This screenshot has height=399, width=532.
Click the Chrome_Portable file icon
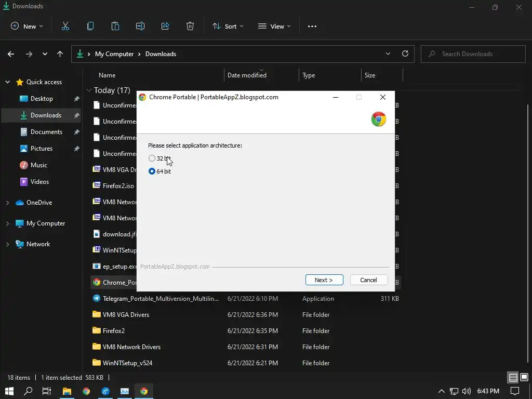click(x=97, y=282)
